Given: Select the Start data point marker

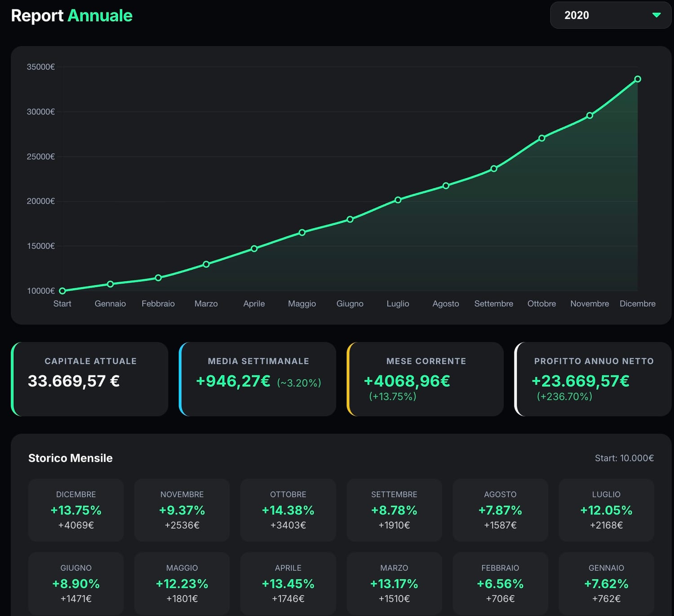Looking at the screenshot, I should tap(62, 291).
